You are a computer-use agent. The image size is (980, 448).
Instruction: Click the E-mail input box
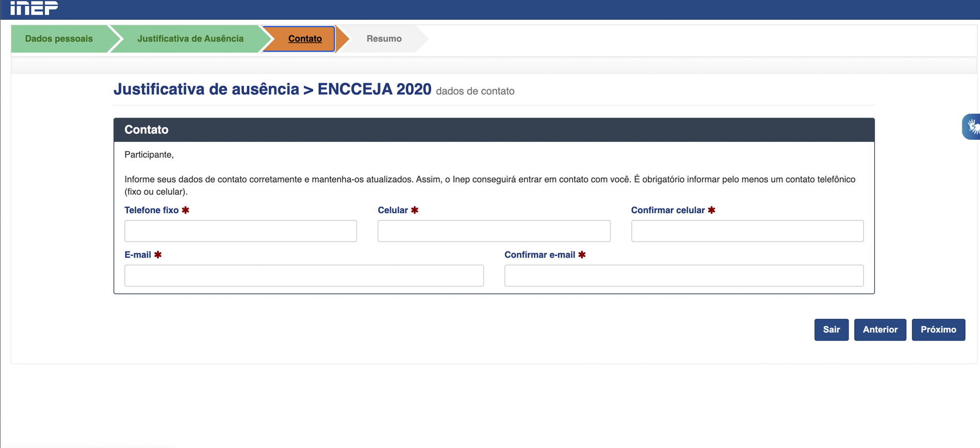(304, 276)
